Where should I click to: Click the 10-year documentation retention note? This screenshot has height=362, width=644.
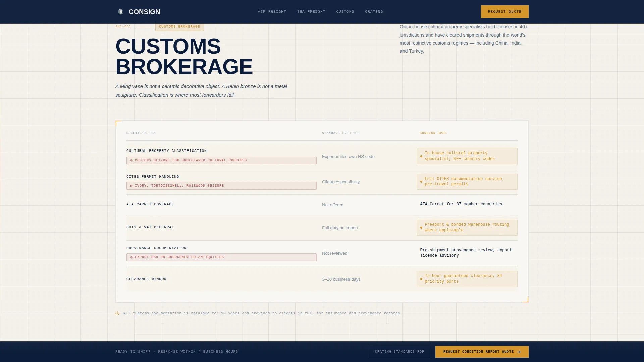[262, 313]
